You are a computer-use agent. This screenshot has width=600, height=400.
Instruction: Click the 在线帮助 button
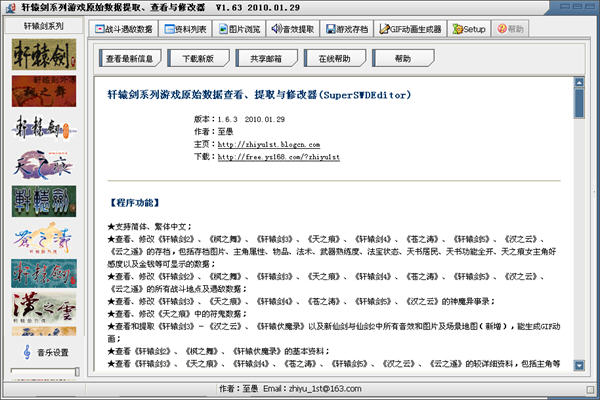click(334, 58)
